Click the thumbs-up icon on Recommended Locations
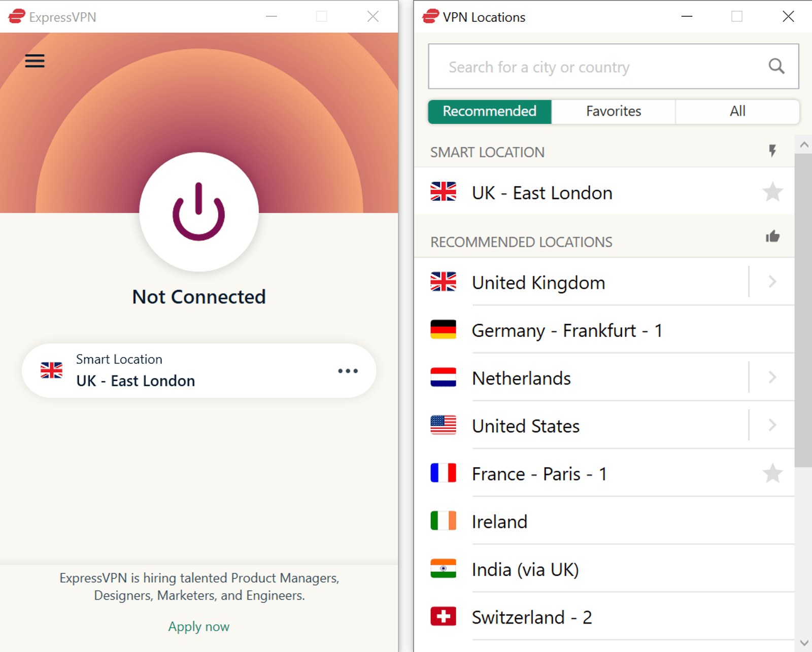 (x=773, y=236)
